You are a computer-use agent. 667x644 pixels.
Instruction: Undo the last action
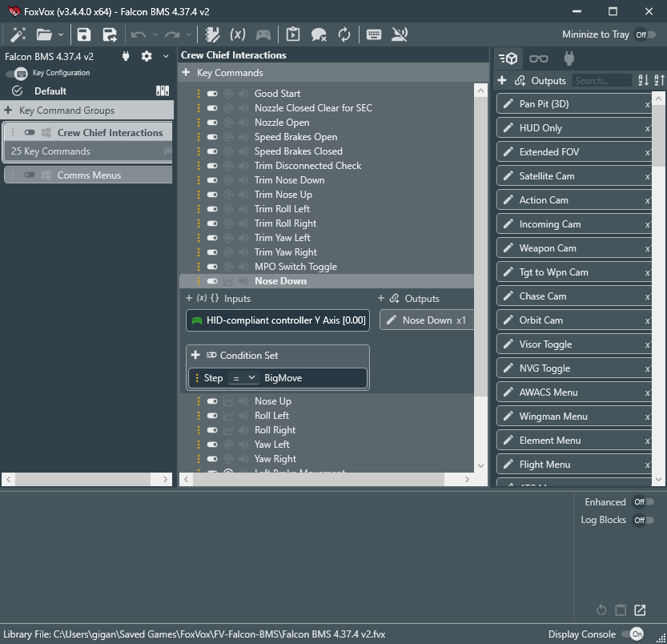pos(139,34)
